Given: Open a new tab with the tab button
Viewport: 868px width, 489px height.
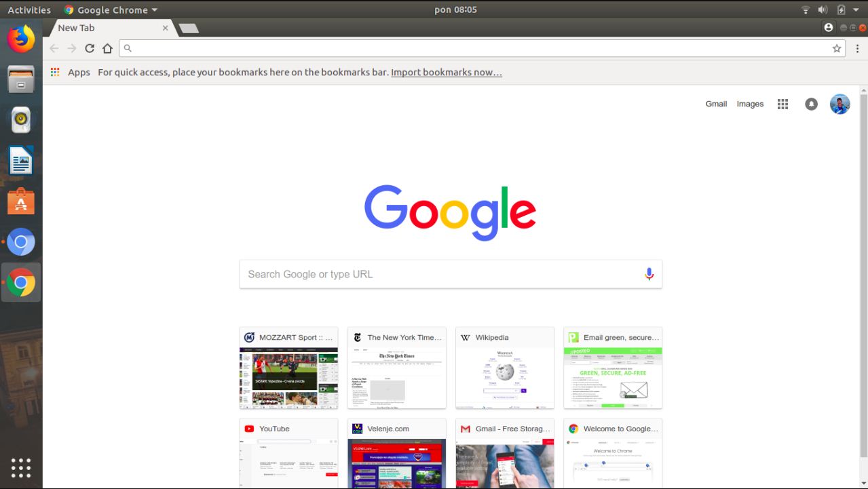Looking at the screenshot, I should (188, 28).
